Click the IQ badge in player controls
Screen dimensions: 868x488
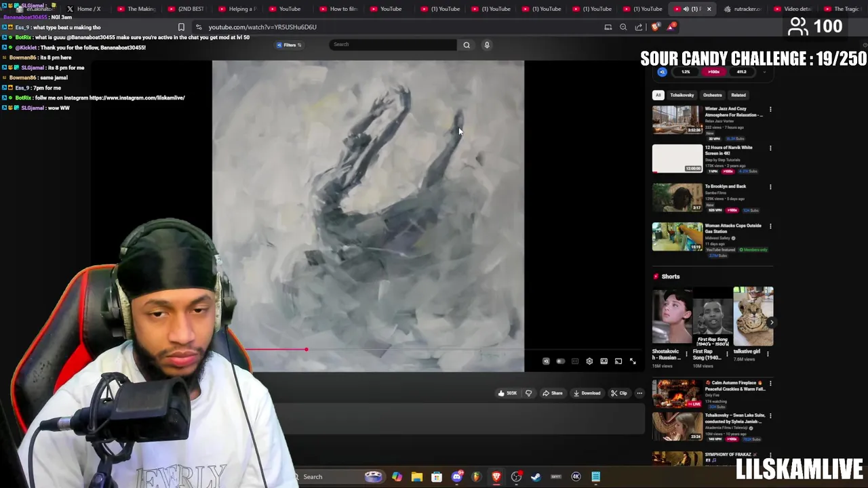tap(546, 361)
